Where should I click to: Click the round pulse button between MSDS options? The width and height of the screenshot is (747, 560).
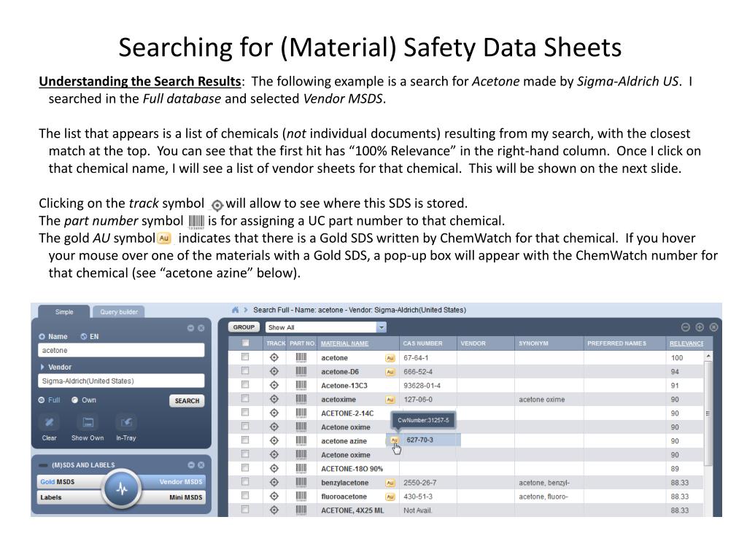click(122, 489)
